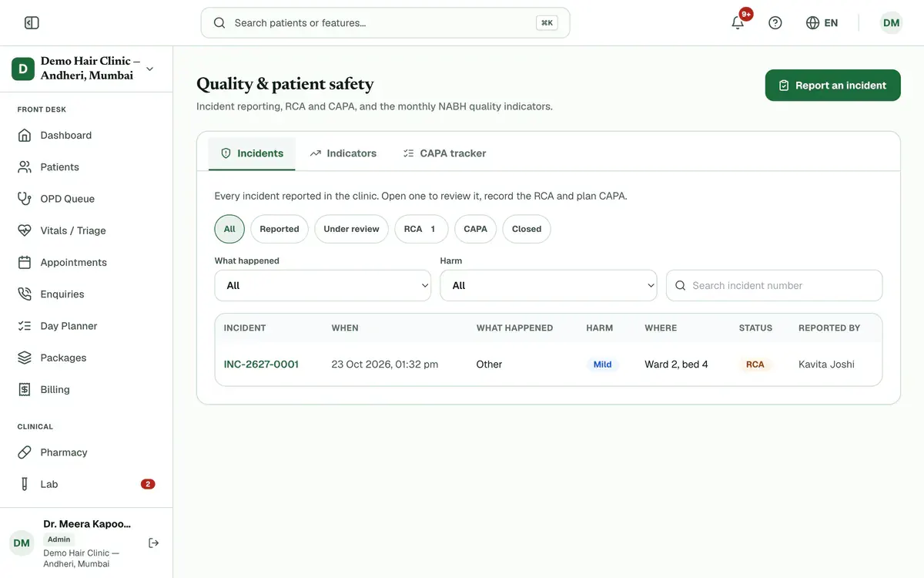Click the WHERE column header

(x=661, y=328)
